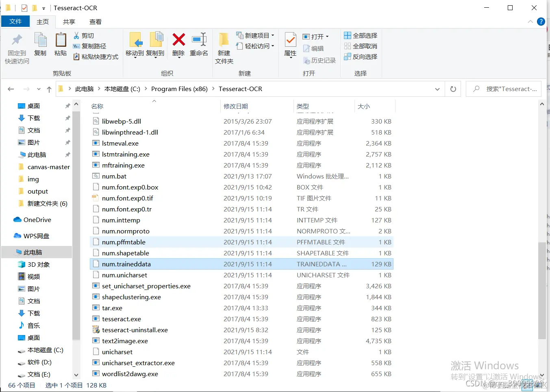
Task: Sort by 修改日期 date column header
Action: (x=257, y=107)
